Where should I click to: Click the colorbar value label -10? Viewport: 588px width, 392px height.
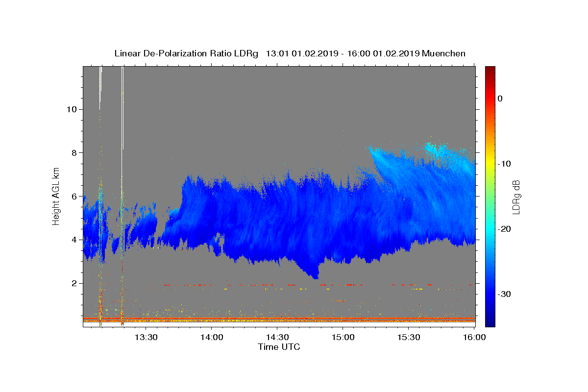pyautogui.click(x=505, y=164)
